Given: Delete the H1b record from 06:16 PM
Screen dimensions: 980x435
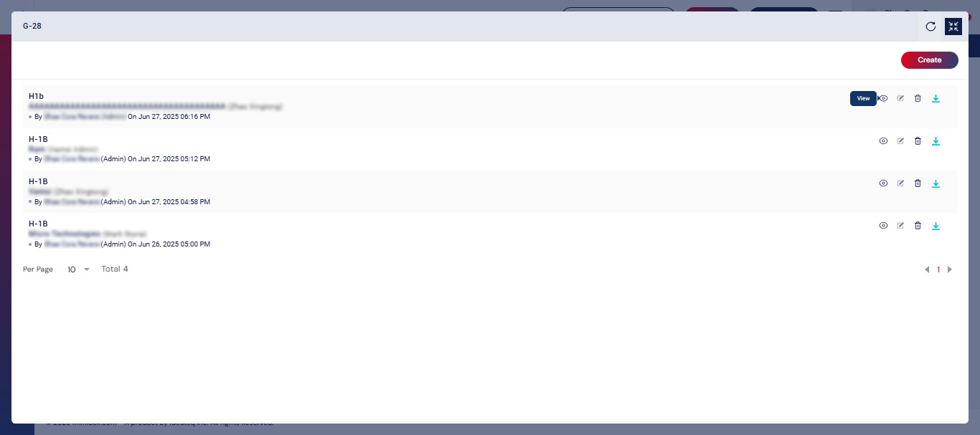Looking at the screenshot, I should pos(918,99).
